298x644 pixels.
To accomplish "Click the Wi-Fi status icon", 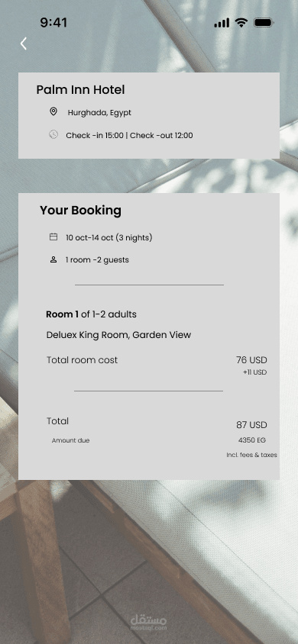I will 241,23.
